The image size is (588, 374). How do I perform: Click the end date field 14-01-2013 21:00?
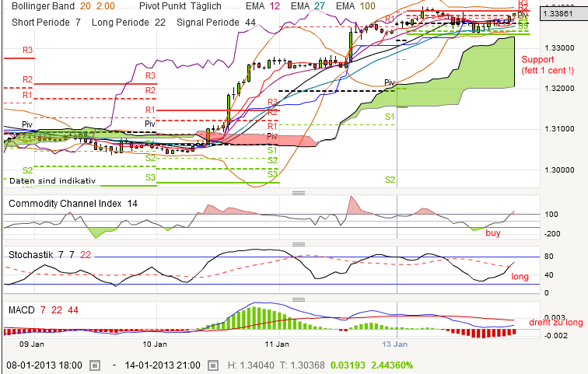(163, 365)
